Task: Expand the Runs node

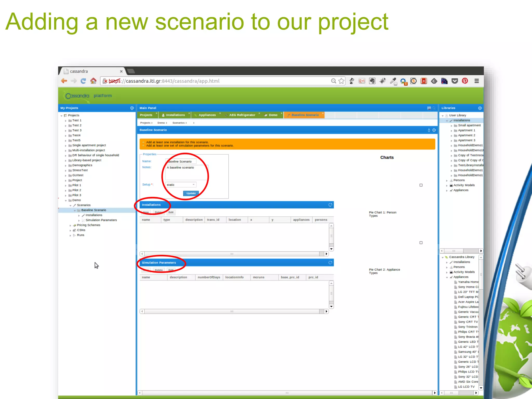Action: coord(70,236)
